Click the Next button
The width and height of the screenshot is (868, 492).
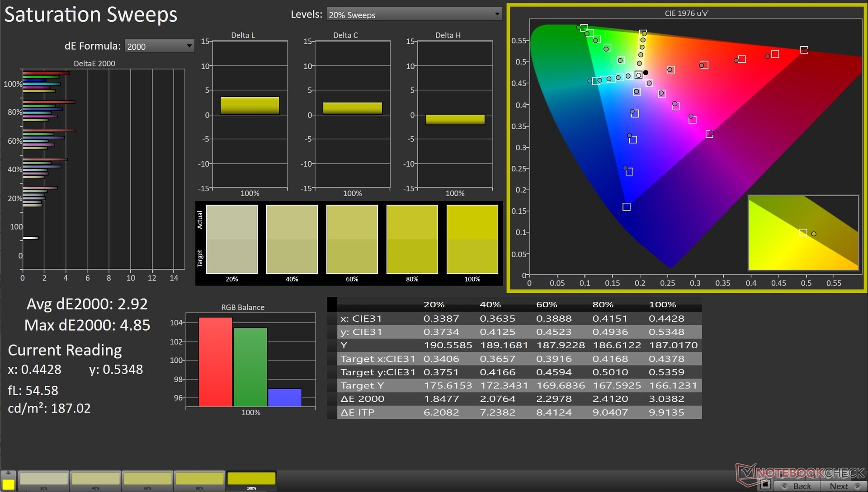coord(839,486)
